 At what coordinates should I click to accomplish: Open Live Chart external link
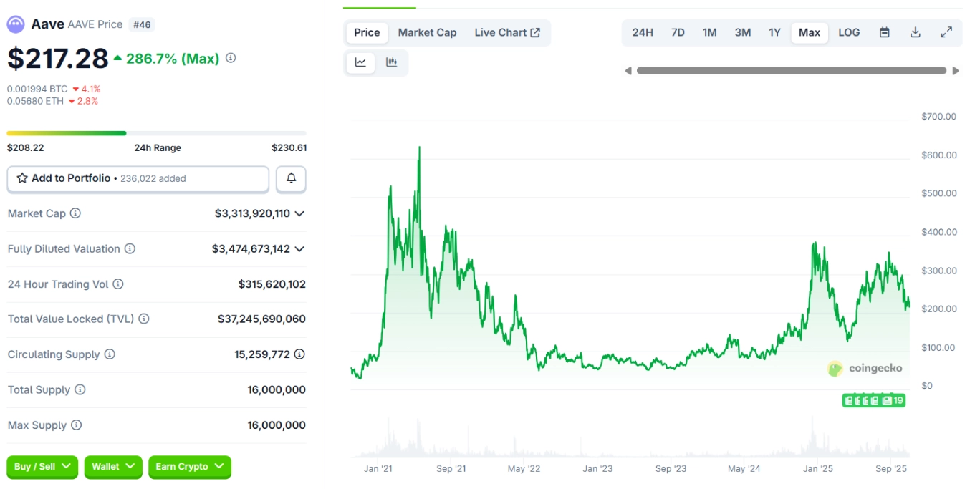(507, 32)
